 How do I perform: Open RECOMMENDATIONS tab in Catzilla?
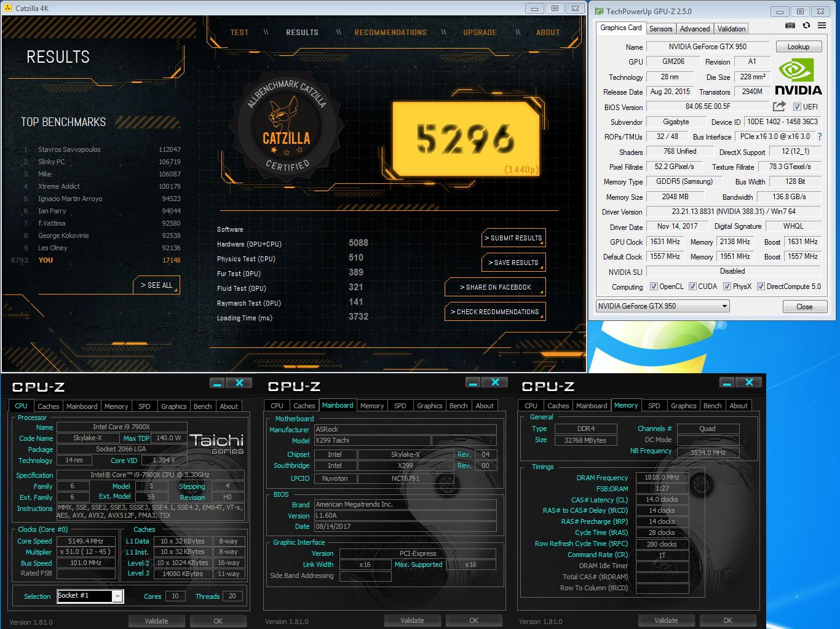click(390, 33)
